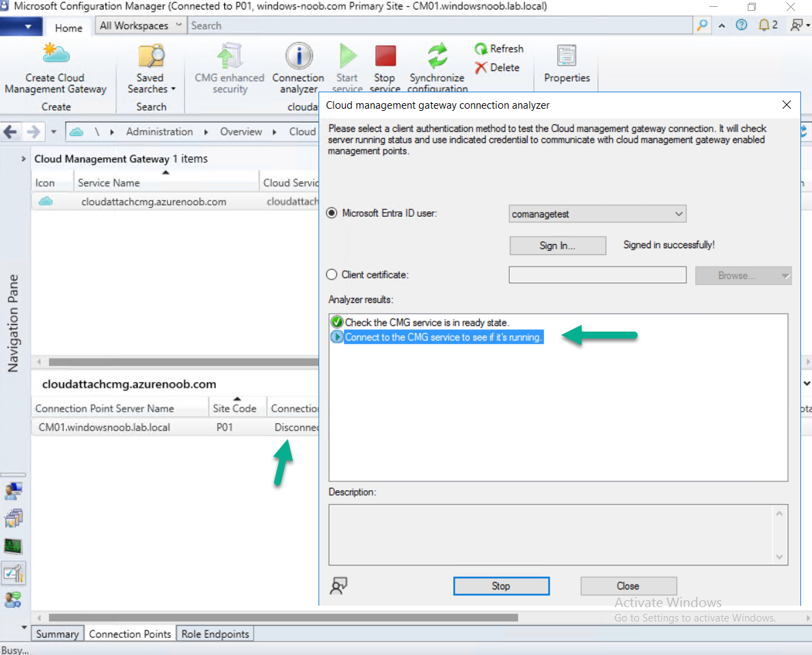Select the CM01.windowsnoob.lab.local row
Image resolution: width=812 pixels, height=655 pixels.
[x=175, y=427]
